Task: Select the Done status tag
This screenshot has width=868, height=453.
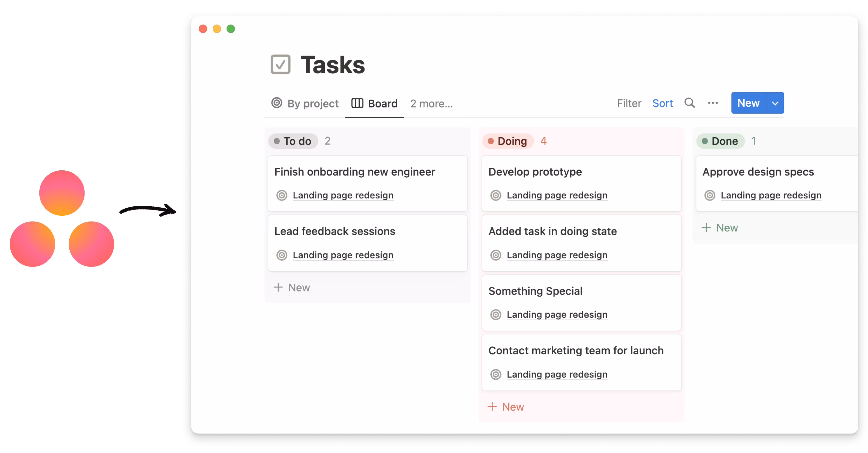Action: click(x=720, y=141)
